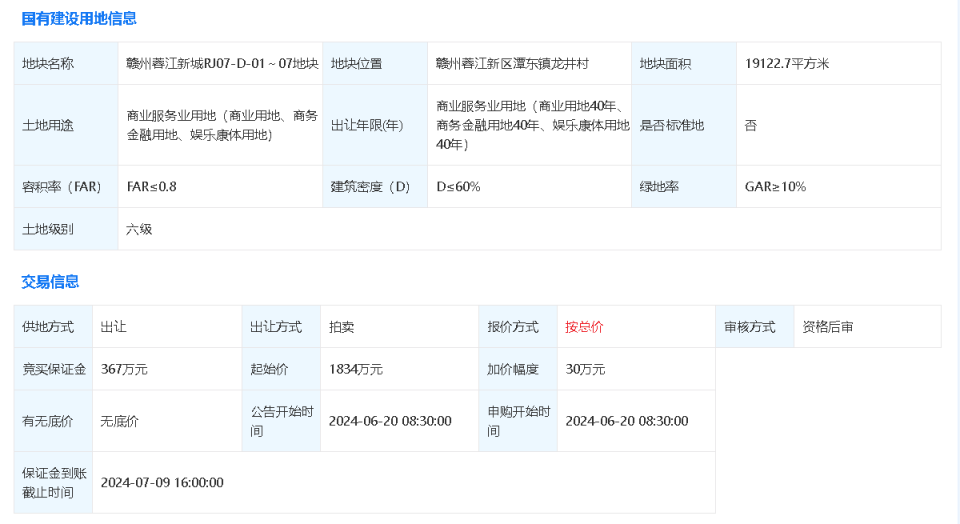
Task: Click the 加价幅度 label cell
Action: tap(518, 369)
